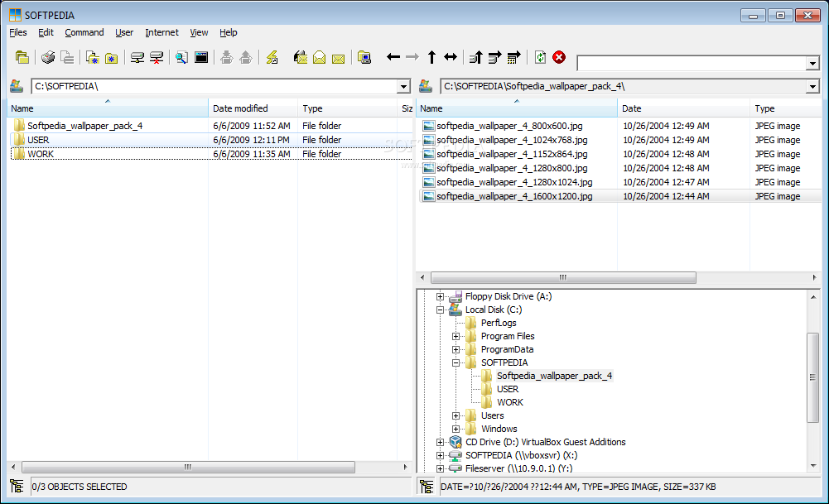829x504 pixels.
Task: Expand the Users tree node
Action: pos(455,415)
